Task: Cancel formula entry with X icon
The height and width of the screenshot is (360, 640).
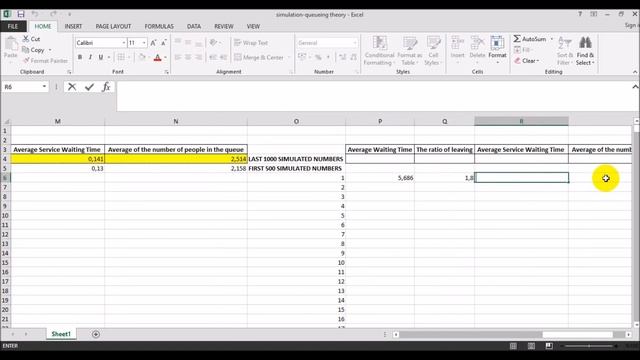Action: [x=72, y=87]
